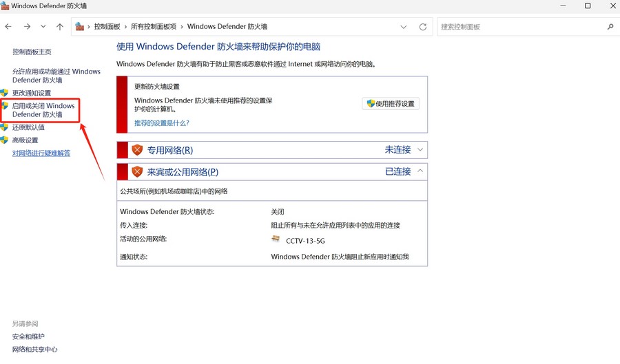Click shield icon beside 高级设置
Screen dimensions: 620x364
pyautogui.click(x=4, y=140)
